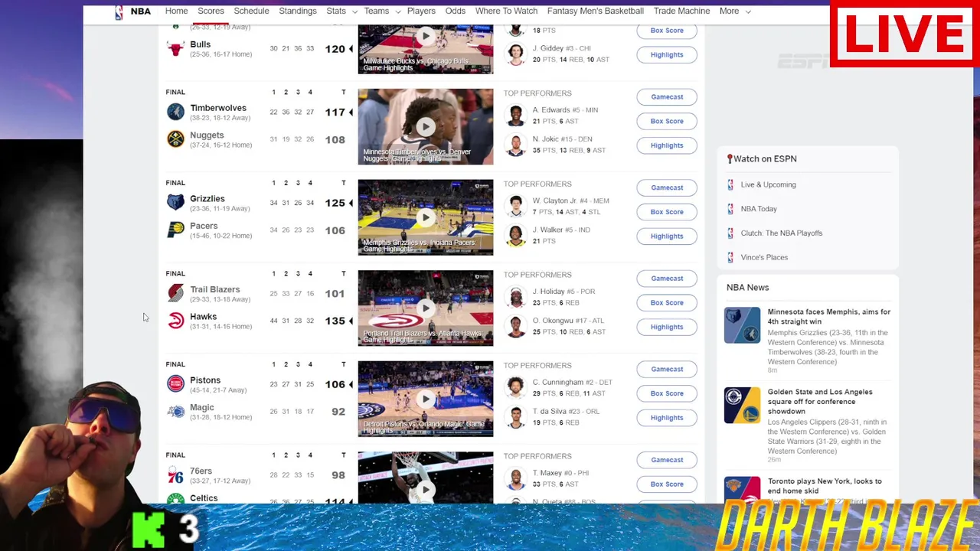The height and width of the screenshot is (551, 980).
Task: Open O. Okongwu player headshot
Action: (x=516, y=326)
